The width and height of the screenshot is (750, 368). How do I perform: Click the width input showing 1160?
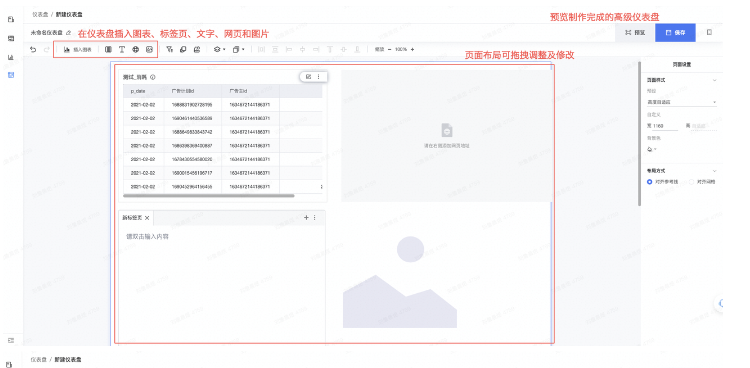point(664,125)
